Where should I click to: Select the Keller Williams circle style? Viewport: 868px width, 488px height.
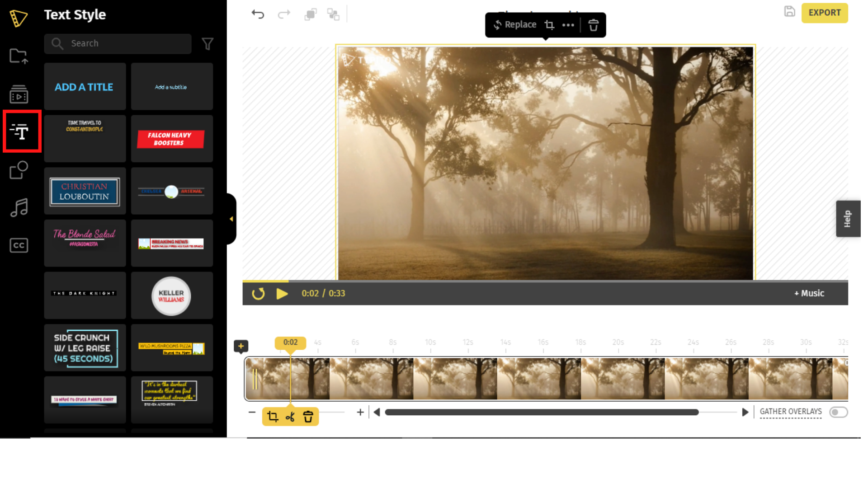click(172, 296)
